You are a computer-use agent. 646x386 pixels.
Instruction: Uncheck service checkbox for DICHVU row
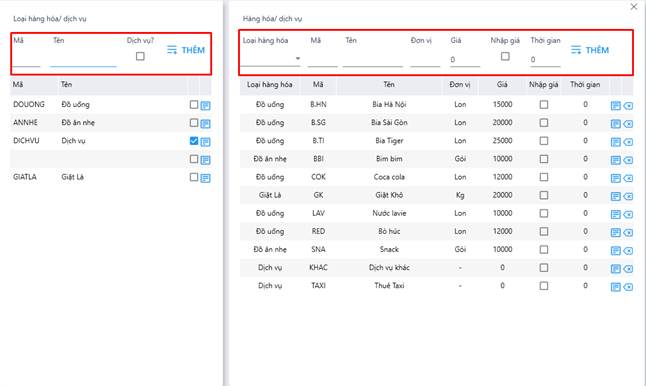(x=194, y=141)
